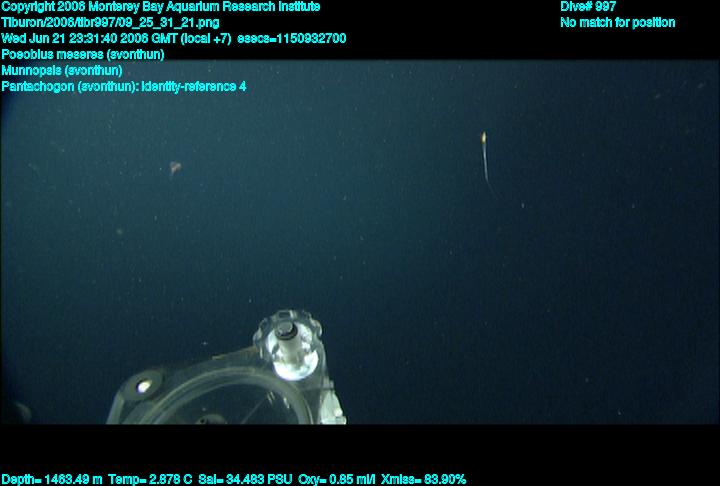The height and width of the screenshot is (486, 720).
Task: Click the esecs=1150932700 value
Action: pos(292,39)
